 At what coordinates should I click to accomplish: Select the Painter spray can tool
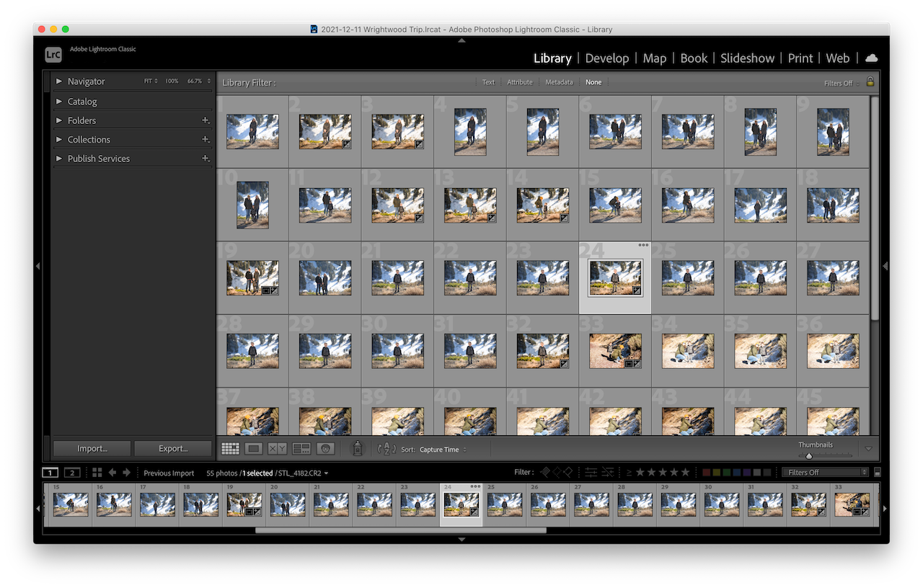[357, 448]
